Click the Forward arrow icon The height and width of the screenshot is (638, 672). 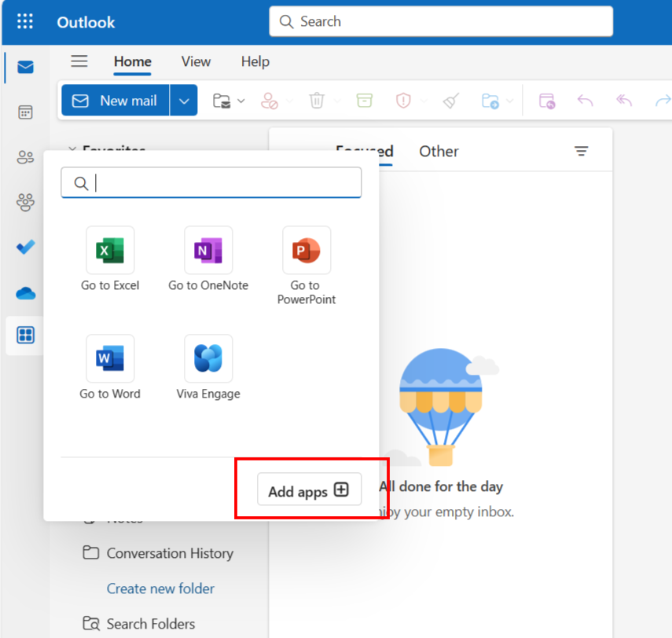click(x=663, y=101)
